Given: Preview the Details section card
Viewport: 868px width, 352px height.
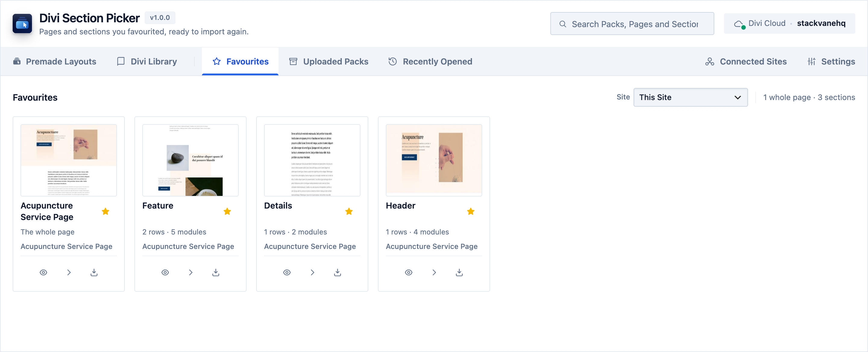Looking at the screenshot, I should tap(287, 272).
